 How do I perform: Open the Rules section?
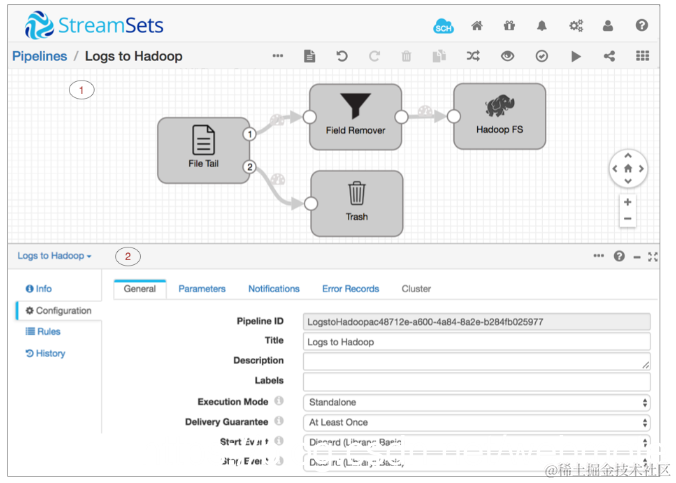pos(43,332)
